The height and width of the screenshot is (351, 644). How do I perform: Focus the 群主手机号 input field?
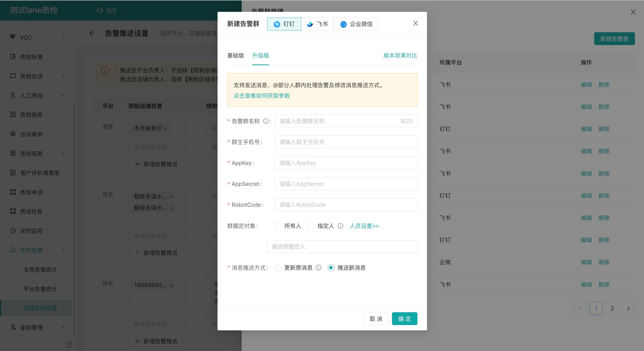click(x=346, y=142)
